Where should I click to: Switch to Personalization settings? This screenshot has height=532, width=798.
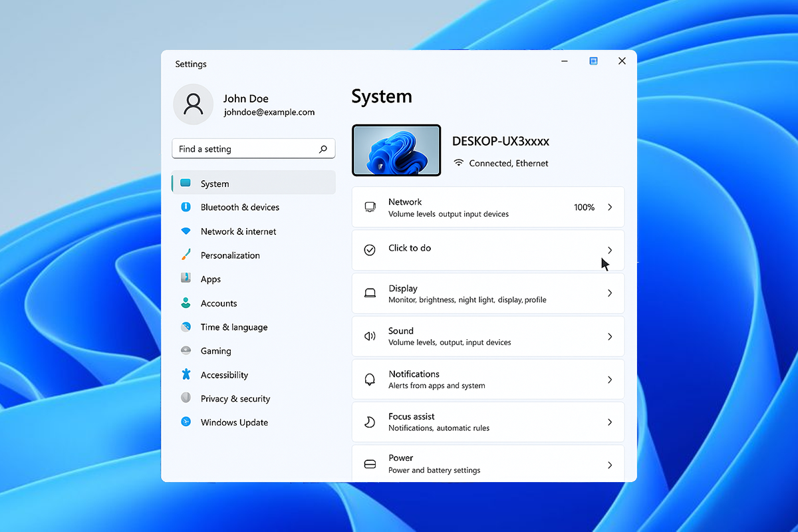click(230, 255)
